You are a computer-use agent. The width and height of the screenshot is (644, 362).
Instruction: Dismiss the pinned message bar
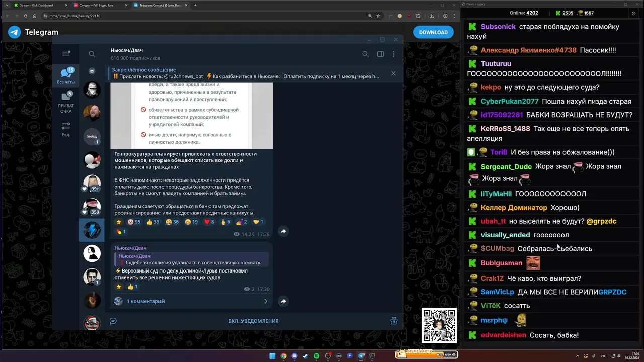coord(393,73)
